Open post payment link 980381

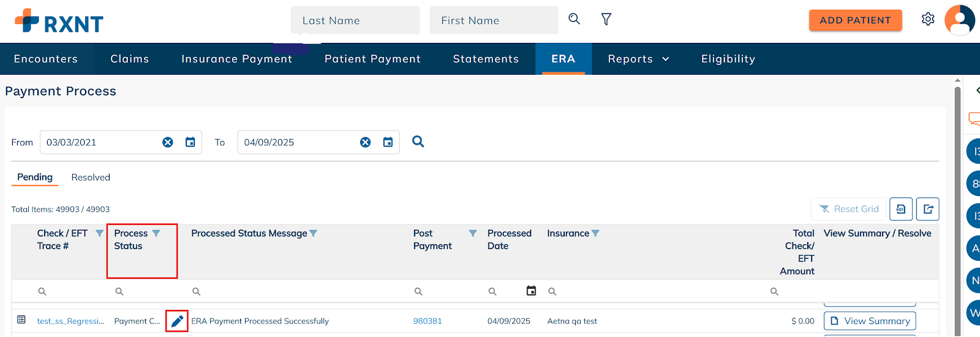click(x=428, y=321)
